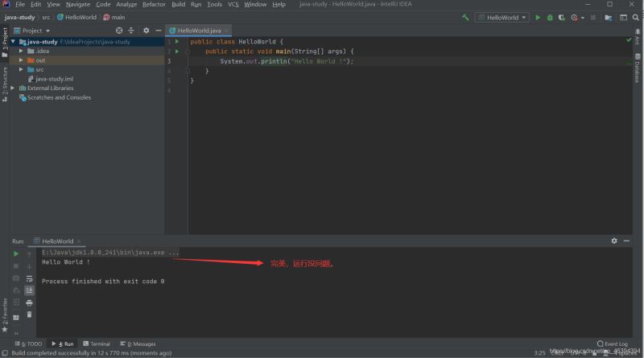Rerun program from Run panel play icon

coord(15,254)
